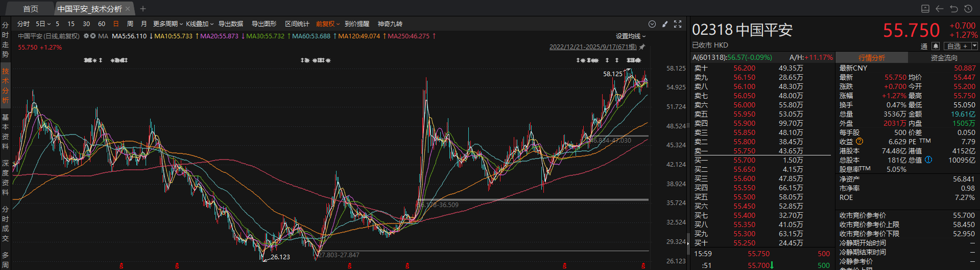Click the 卖一 55.750 order row
Viewport: 980px width, 270px height.
click(x=763, y=151)
